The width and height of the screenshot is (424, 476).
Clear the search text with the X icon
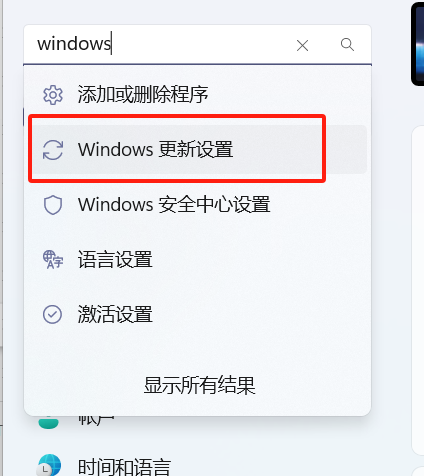302,45
